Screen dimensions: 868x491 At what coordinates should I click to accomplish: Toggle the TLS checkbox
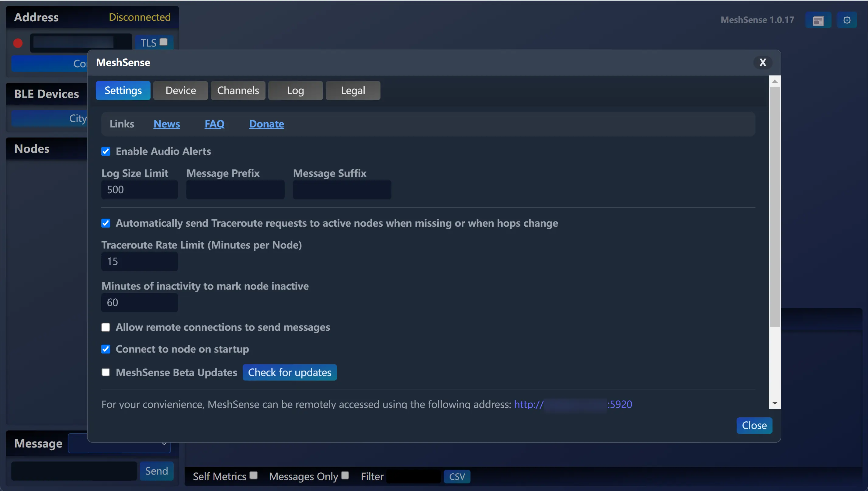pyautogui.click(x=164, y=42)
